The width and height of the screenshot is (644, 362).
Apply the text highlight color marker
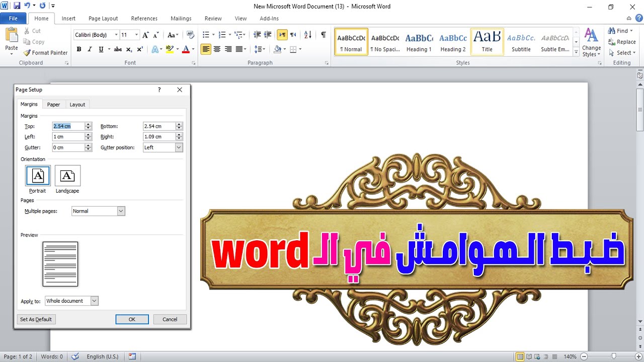(x=169, y=49)
